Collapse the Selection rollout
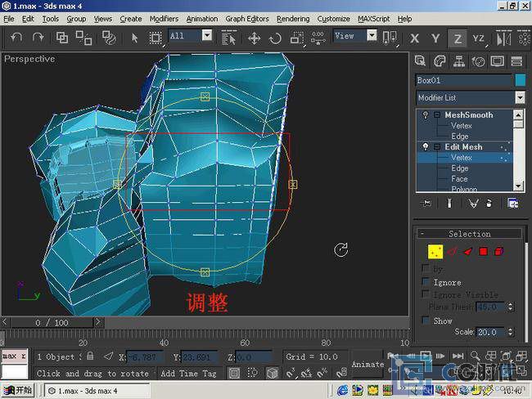 470,233
